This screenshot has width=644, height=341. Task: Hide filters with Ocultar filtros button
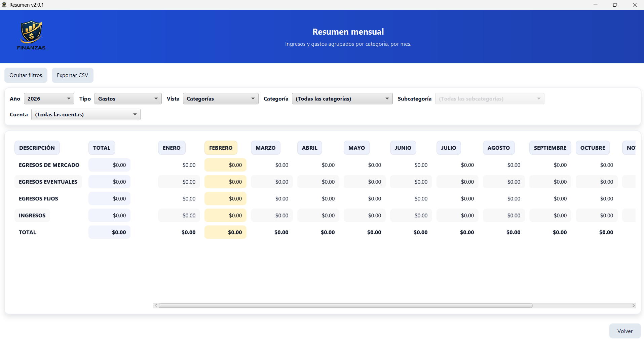pyautogui.click(x=26, y=75)
